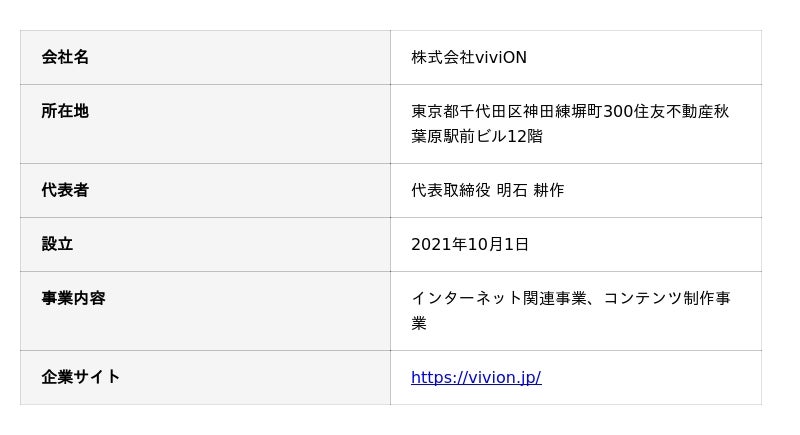Screen dimensions: 800x435
Task: Open the https://vivion.jp/ link
Action: point(476,377)
